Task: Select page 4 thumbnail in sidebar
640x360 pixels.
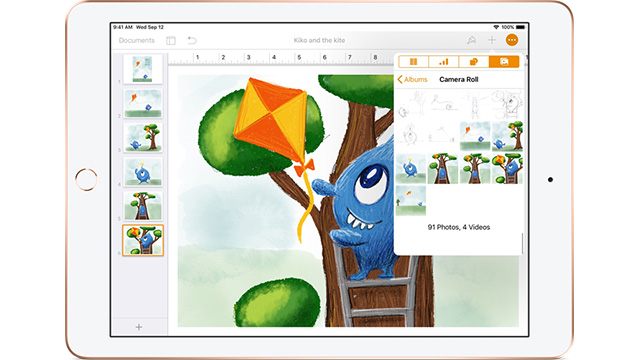Action: tap(143, 172)
